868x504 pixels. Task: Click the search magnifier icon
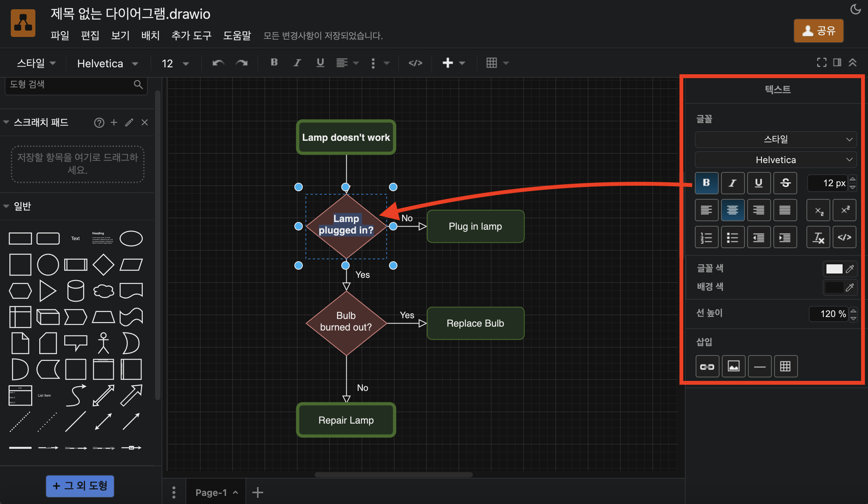(x=138, y=84)
